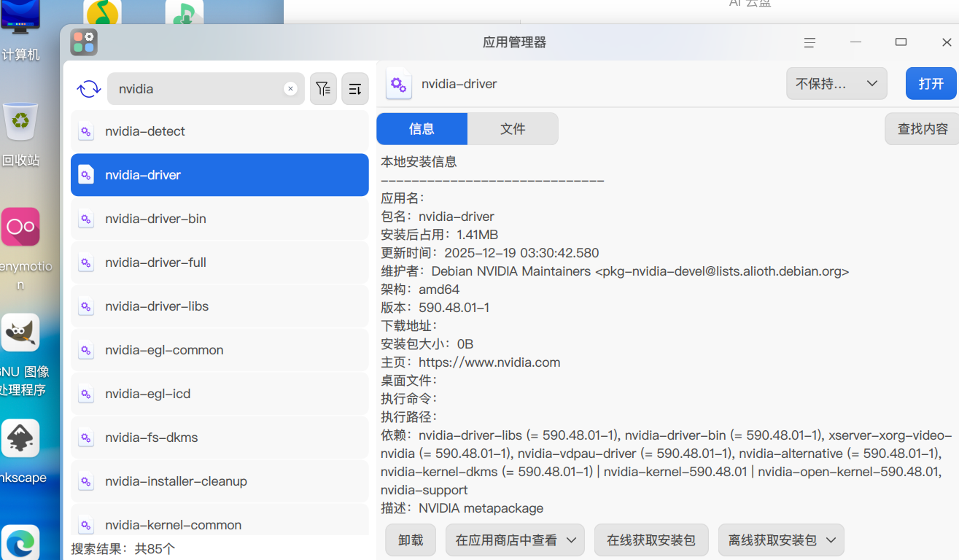
Task: Switch to the 文件 tab
Action: (513, 129)
